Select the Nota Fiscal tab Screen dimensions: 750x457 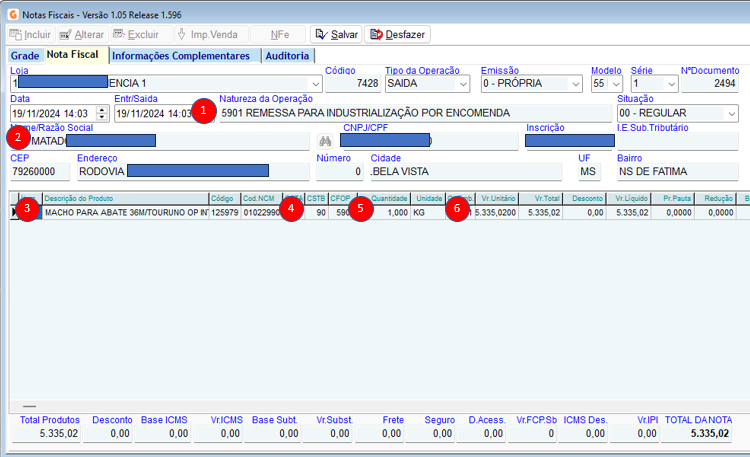(x=73, y=55)
